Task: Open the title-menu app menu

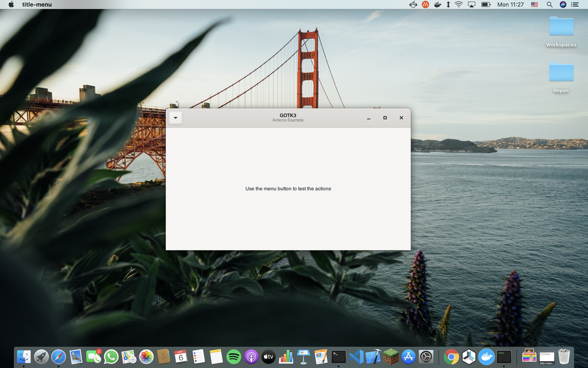Action: pos(37,5)
